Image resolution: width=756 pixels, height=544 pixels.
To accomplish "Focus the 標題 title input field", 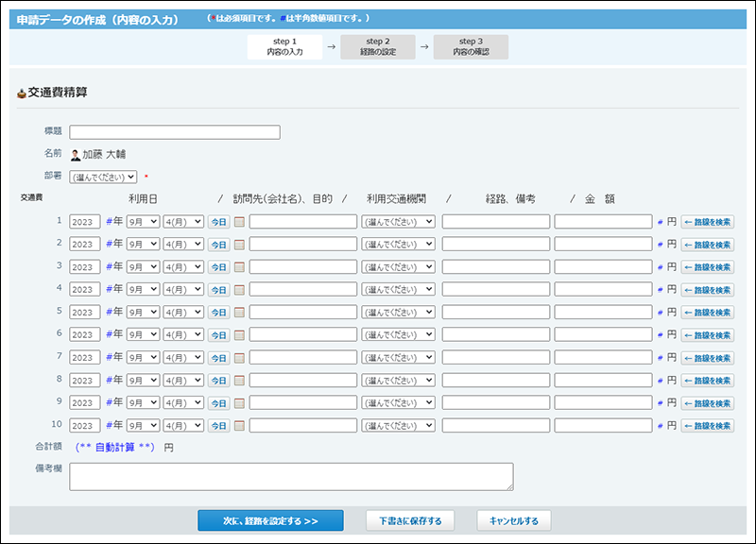I will point(175,132).
